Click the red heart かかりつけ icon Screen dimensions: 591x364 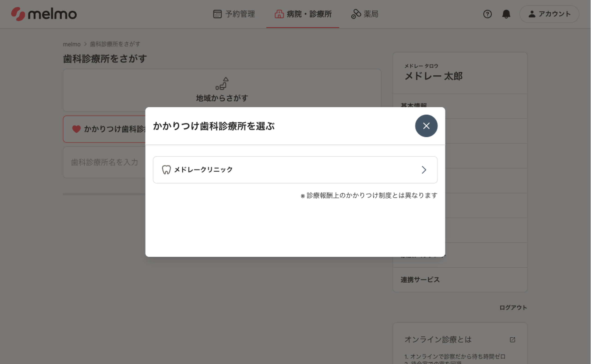click(x=76, y=129)
